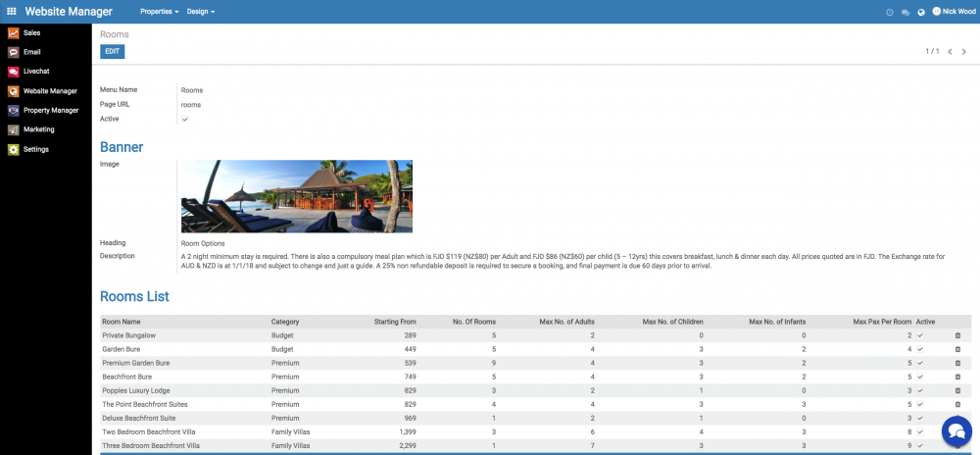This screenshot has width=980, height=455.
Task: Toggle Active checkbox for Deluxe Beachfront Suite
Action: point(920,418)
